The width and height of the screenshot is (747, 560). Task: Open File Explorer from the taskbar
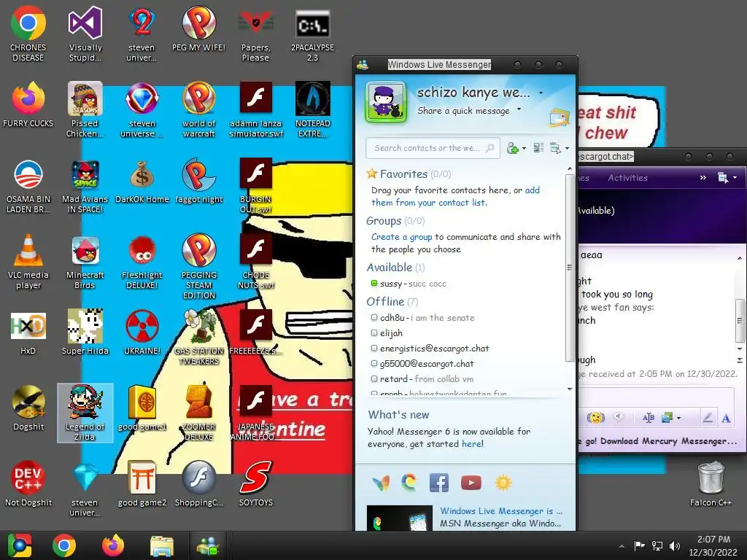pyautogui.click(x=162, y=545)
